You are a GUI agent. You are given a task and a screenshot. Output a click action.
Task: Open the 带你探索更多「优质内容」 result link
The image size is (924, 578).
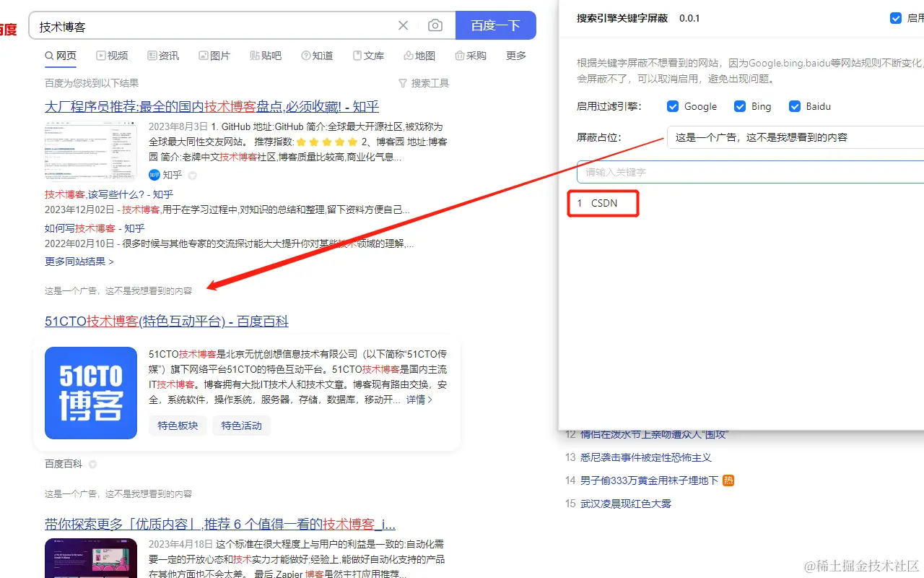220,524
